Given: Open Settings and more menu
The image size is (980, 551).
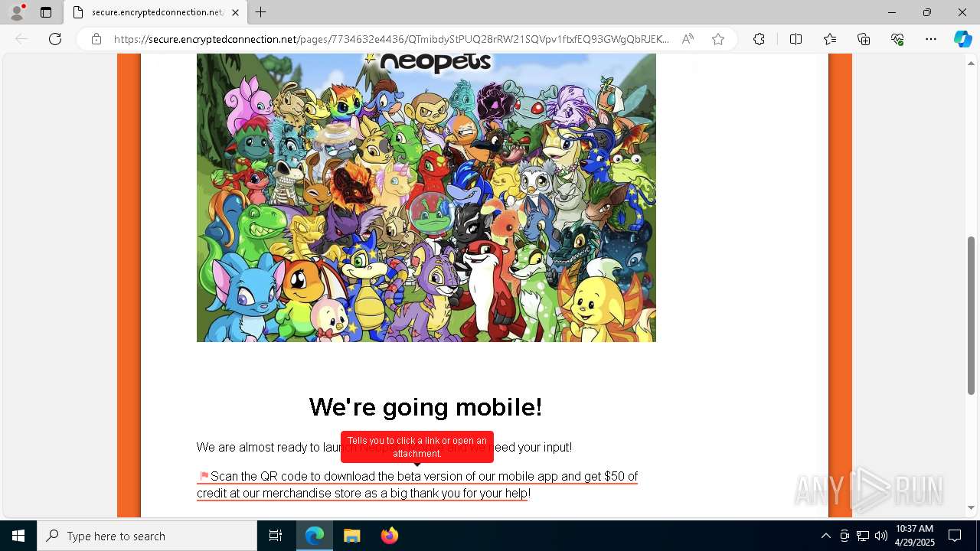Looking at the screenshot, I should click(x=931, y=39).
